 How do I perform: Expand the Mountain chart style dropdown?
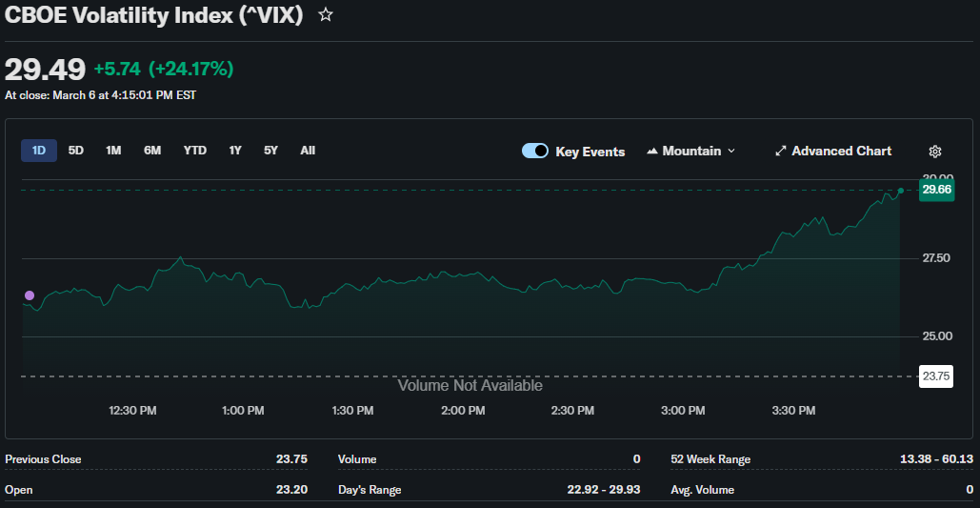point(730,152)
